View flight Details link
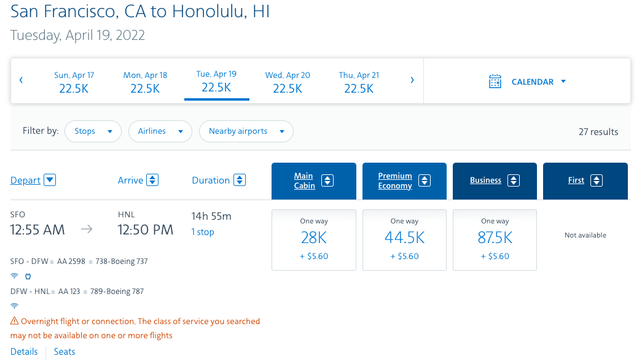This screenshot has width=642, height=364. pos(24,352)
